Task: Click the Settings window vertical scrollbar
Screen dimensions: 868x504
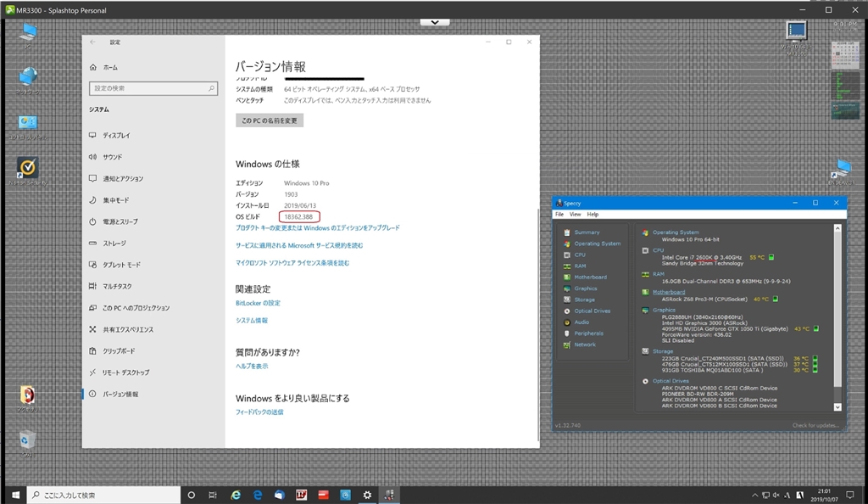Action: (538, 324)
